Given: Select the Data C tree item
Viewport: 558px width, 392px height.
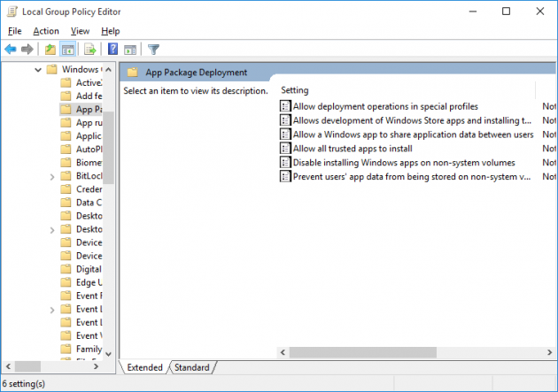Looking at the screenshot, I should click(89, 203).
